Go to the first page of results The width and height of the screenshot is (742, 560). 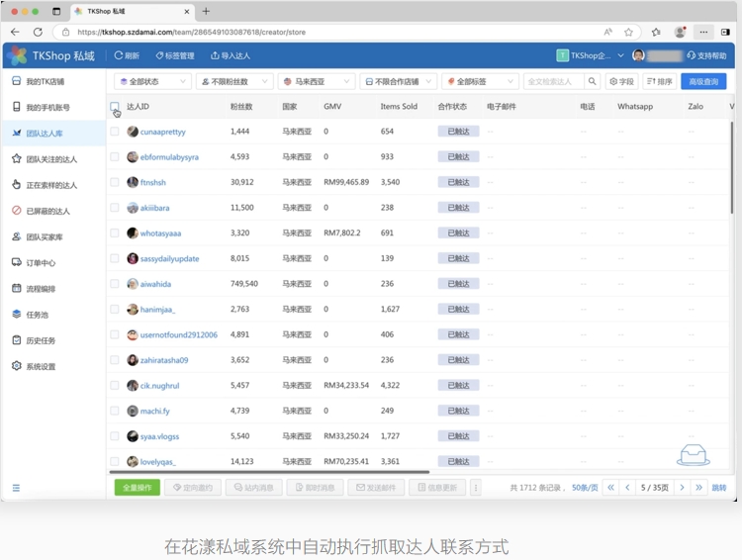[x=610, y=487]
